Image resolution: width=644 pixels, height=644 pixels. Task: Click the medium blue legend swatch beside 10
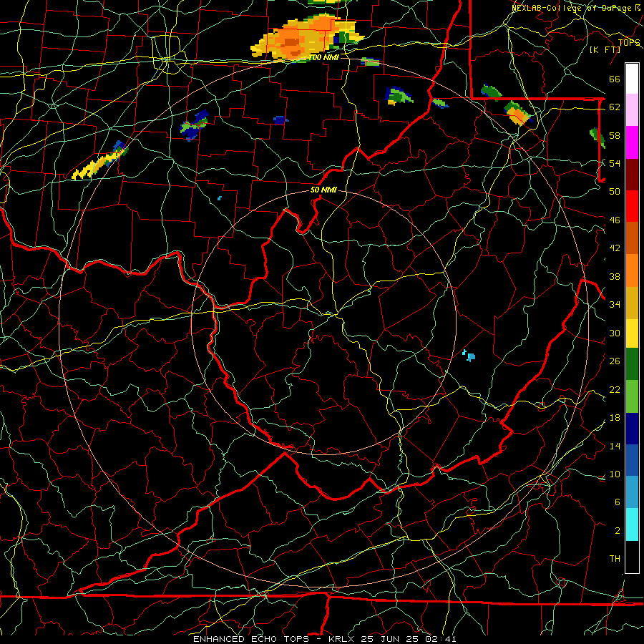coord(632,460)
